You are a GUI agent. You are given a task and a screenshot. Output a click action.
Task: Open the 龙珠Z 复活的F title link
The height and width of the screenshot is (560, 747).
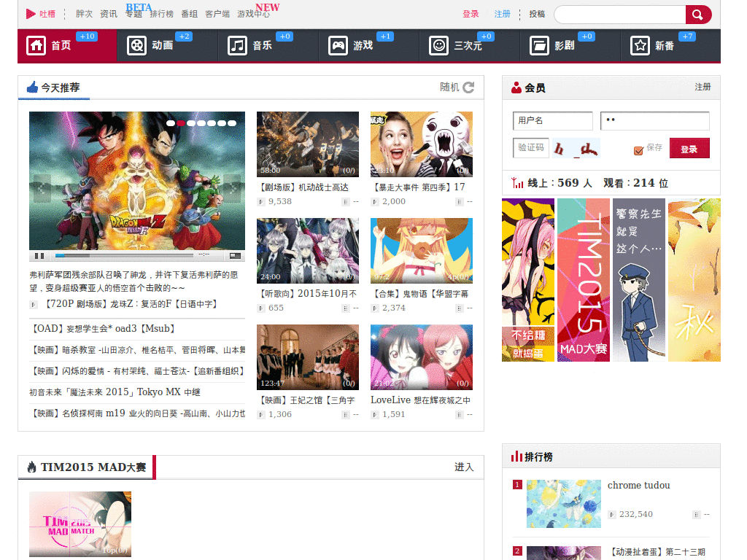pos(131,304)
